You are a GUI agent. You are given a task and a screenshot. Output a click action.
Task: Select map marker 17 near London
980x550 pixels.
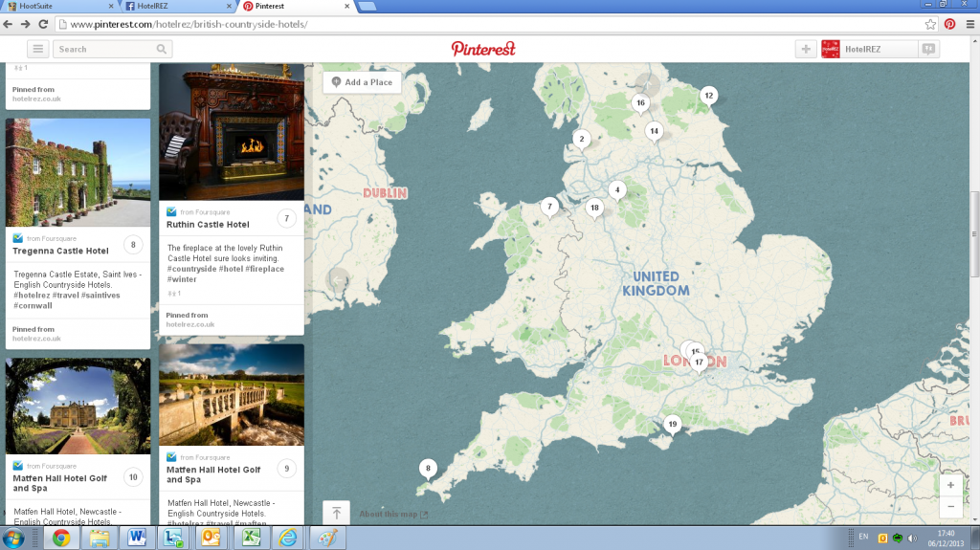pyautogui.click(x=699, y=363)
